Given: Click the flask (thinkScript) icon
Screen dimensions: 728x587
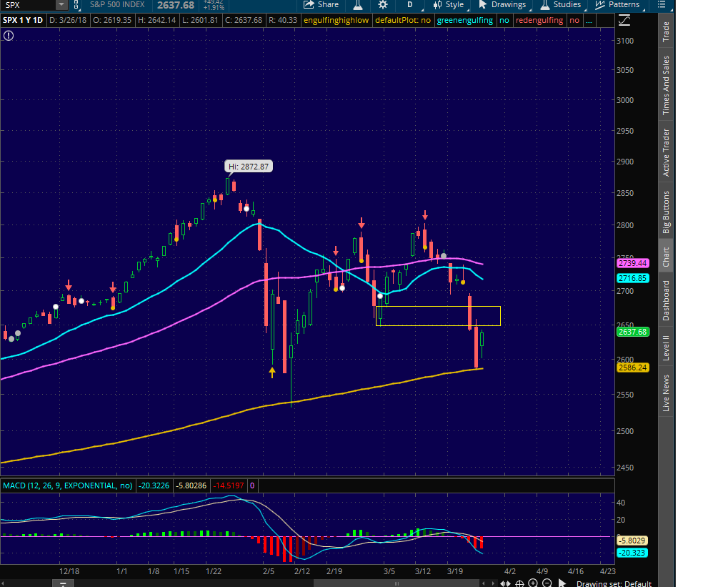Looking at the screenshot, I should click(357, 5).
